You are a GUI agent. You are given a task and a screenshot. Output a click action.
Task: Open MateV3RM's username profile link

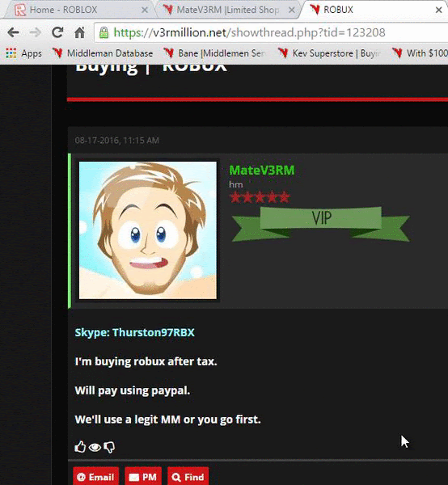click(x=262, y=170)
